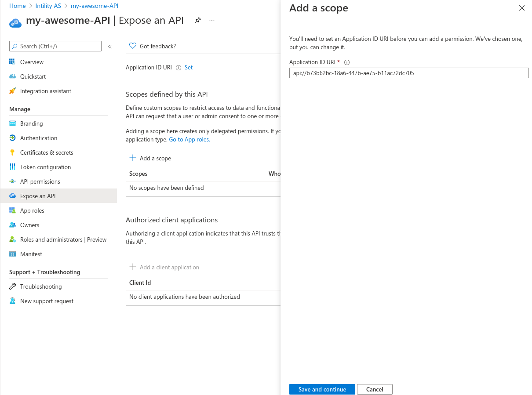Viewport: 532px width, 395px height.
Task: Click info icon in Add a scope panel
Action: [x=347, y=62]
